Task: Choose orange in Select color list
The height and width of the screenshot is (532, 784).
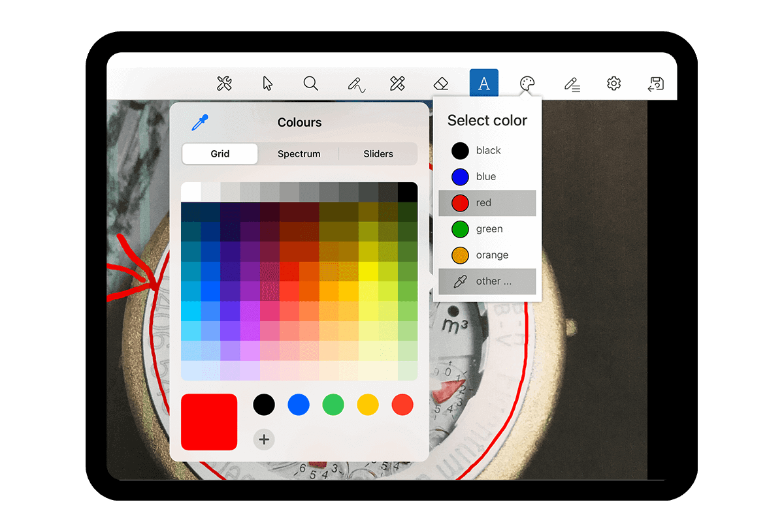Action: [x=487, y=255]
